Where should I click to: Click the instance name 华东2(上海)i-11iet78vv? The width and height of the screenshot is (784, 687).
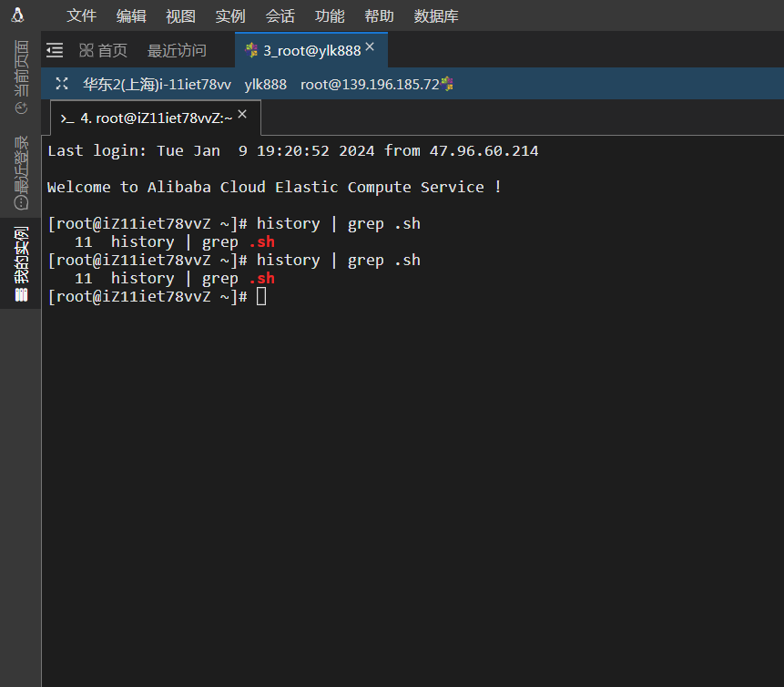coord(157,84)
